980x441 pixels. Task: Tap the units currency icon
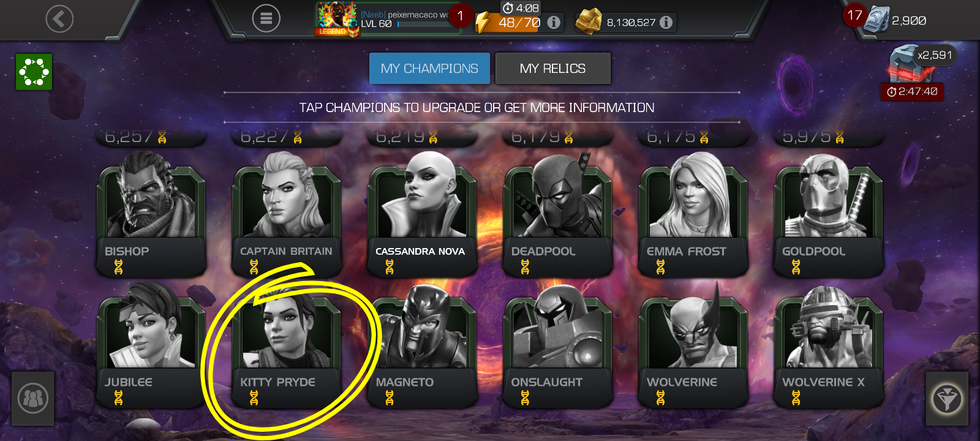tap(876, 20)
